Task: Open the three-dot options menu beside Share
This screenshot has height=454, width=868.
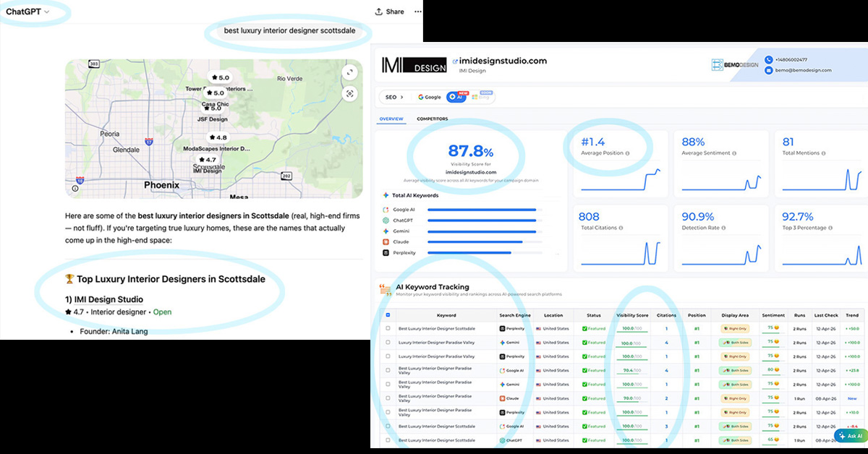Action: coord(417,12)
